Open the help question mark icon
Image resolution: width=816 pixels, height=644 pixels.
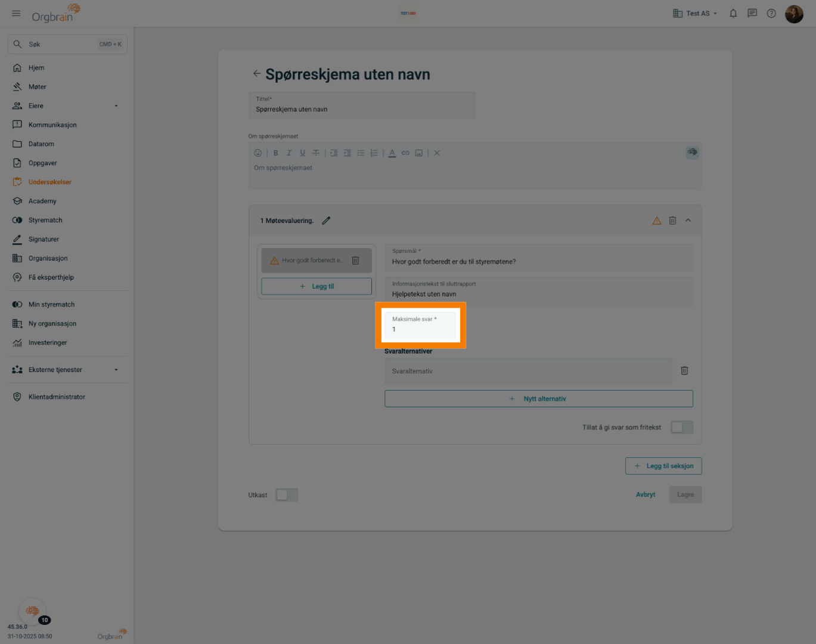771,13
